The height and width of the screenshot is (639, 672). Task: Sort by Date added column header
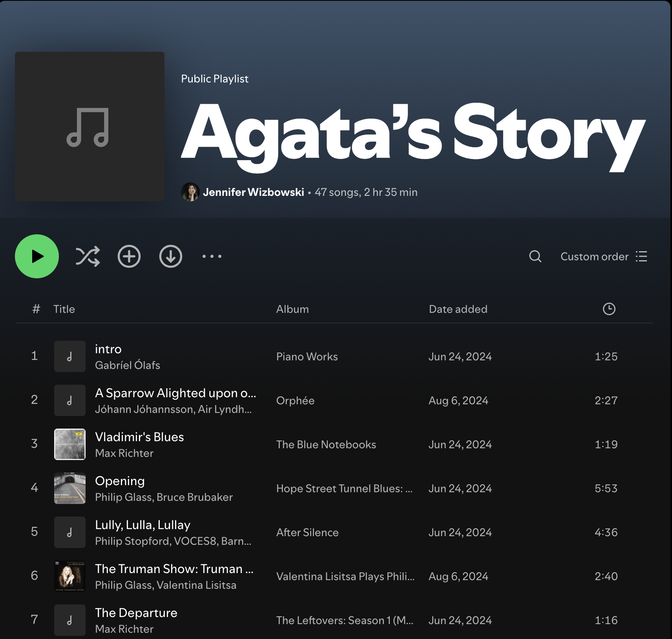coord(458,309)
